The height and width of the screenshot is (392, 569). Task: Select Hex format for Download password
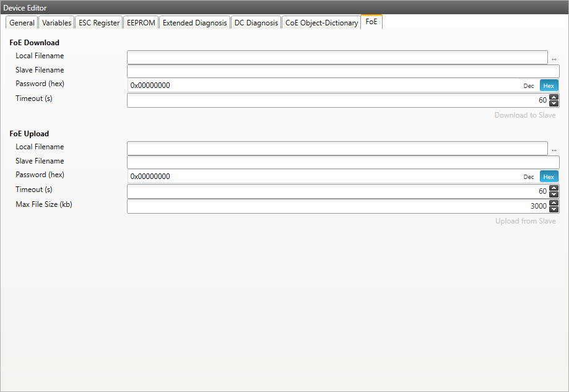pos(549,86)
